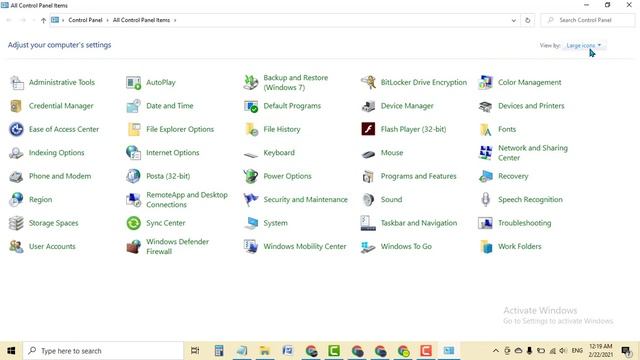Open the Calculator taskbar icon

(219, 351)
